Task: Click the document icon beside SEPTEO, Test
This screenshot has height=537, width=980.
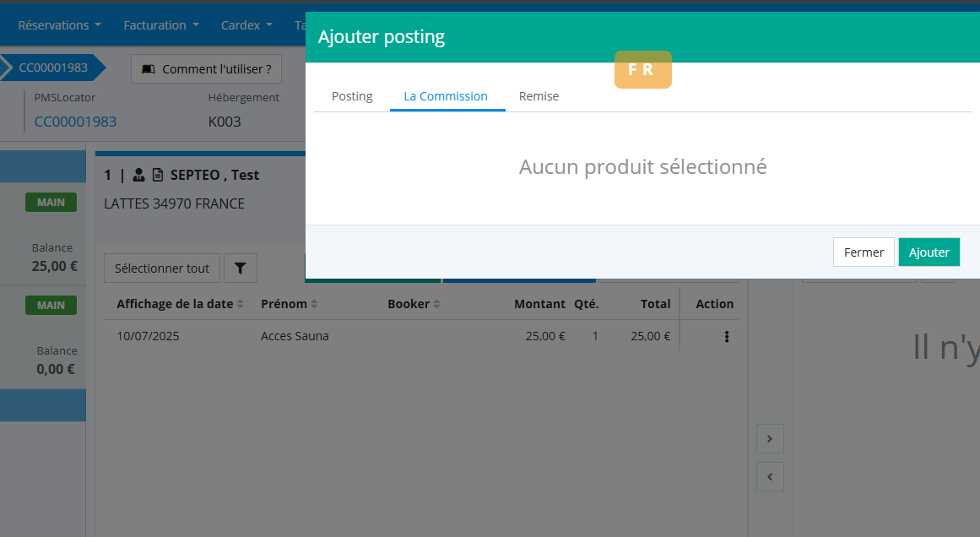Action: pyautogui.click(x=158, y=176)
